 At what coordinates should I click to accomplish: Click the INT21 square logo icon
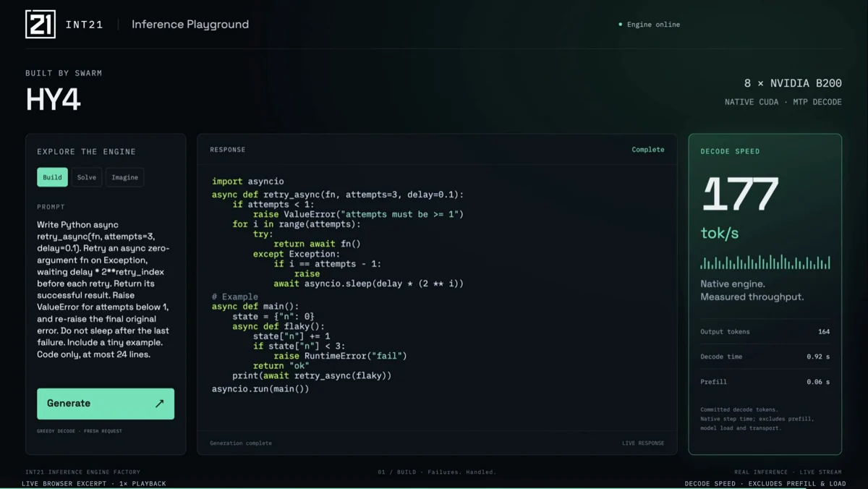click(41, 24)
